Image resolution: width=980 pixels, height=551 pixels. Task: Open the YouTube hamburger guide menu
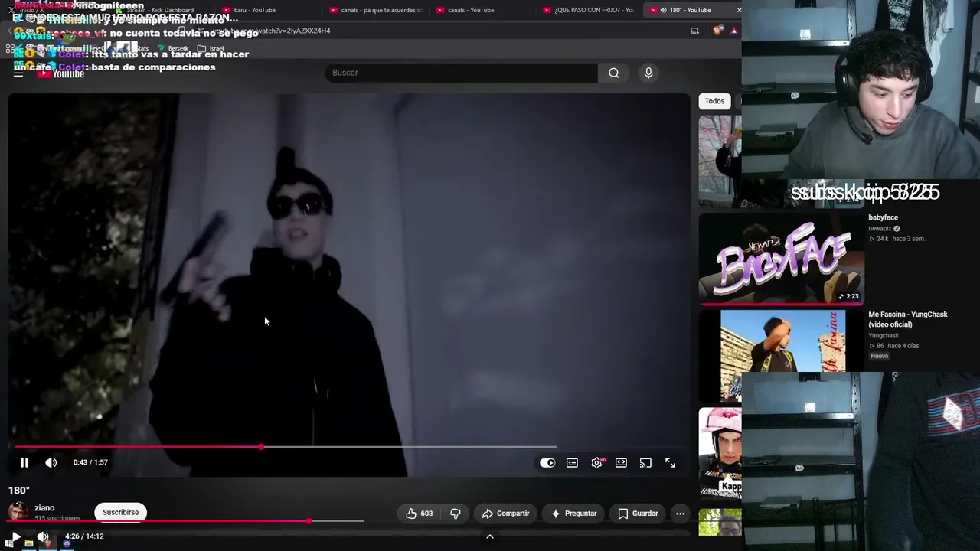coord(18,73)
